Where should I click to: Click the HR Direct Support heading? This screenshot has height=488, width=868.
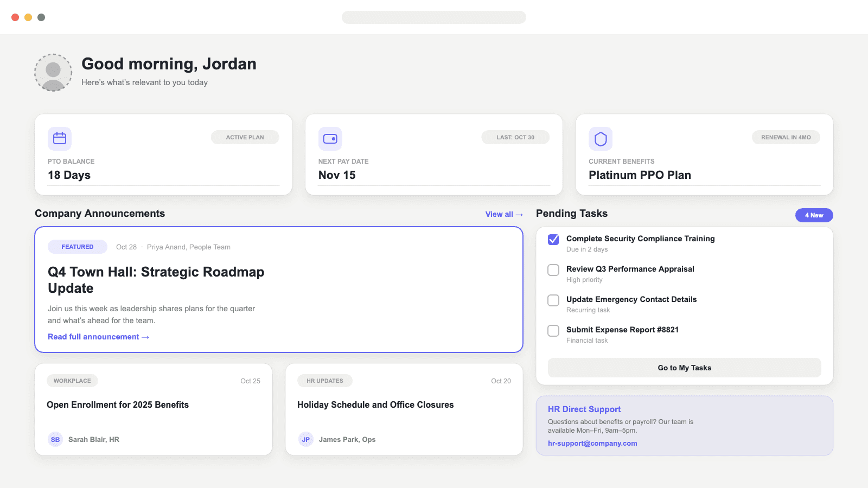[x=584, y=409]
